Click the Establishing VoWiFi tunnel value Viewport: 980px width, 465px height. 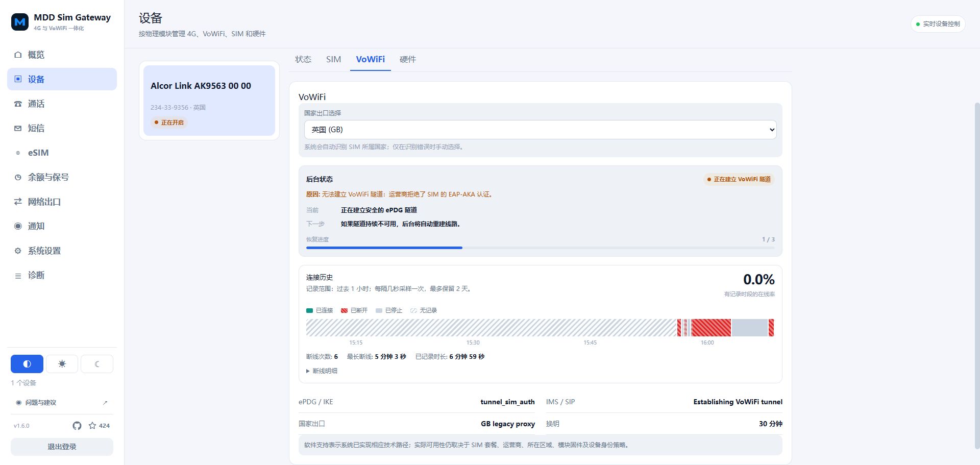pos(738,402)
